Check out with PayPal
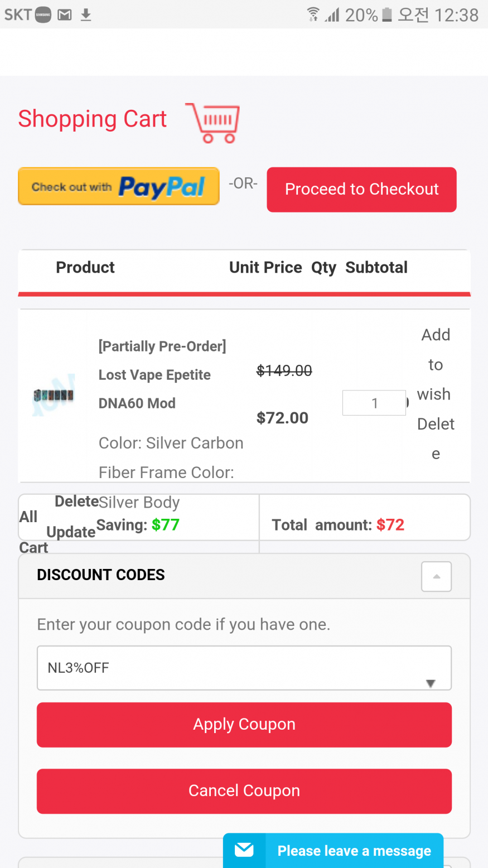 click(119, 187)
